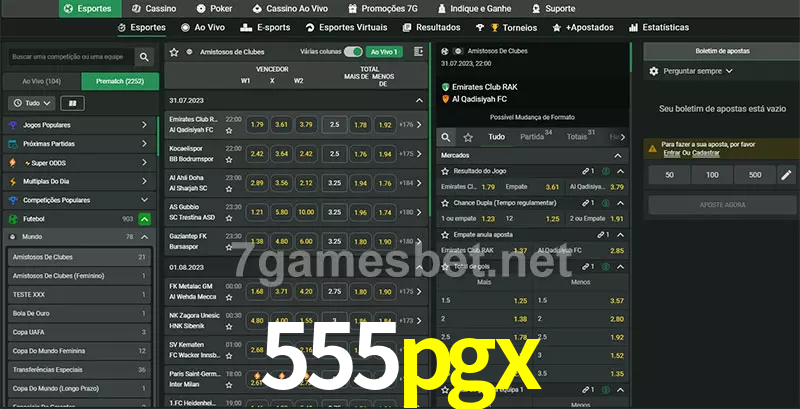Click the pencil icon to edit stake amounts
800x409 pixels.
coord(785,175)
